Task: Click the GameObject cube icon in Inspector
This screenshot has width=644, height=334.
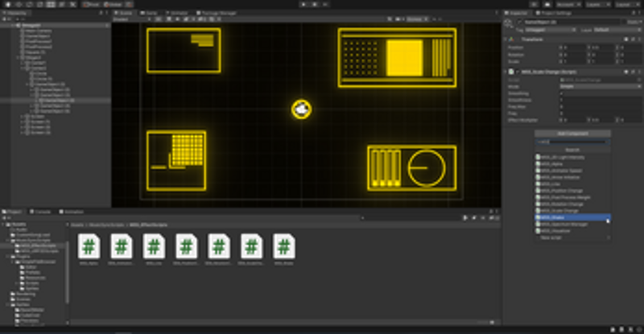Action: tap(509, 23)
